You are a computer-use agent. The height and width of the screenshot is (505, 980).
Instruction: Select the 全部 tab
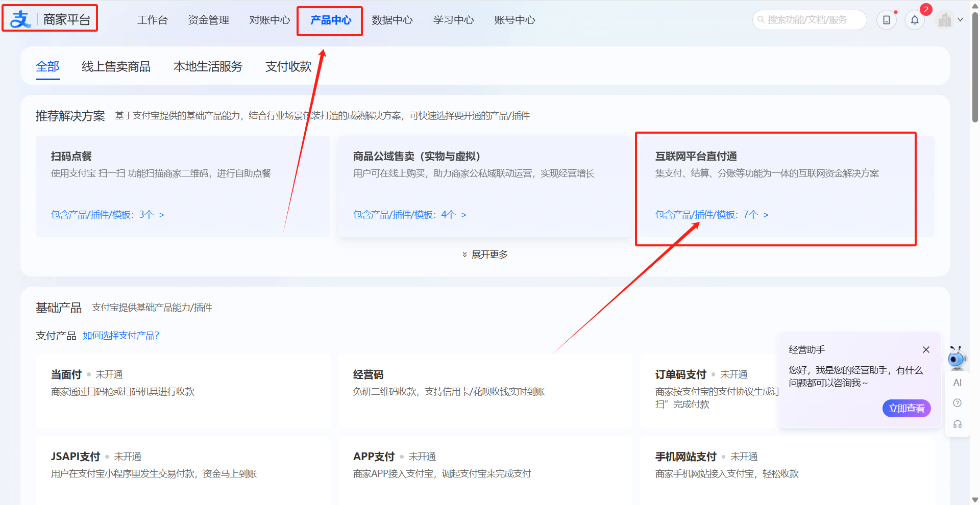[47, 66]
